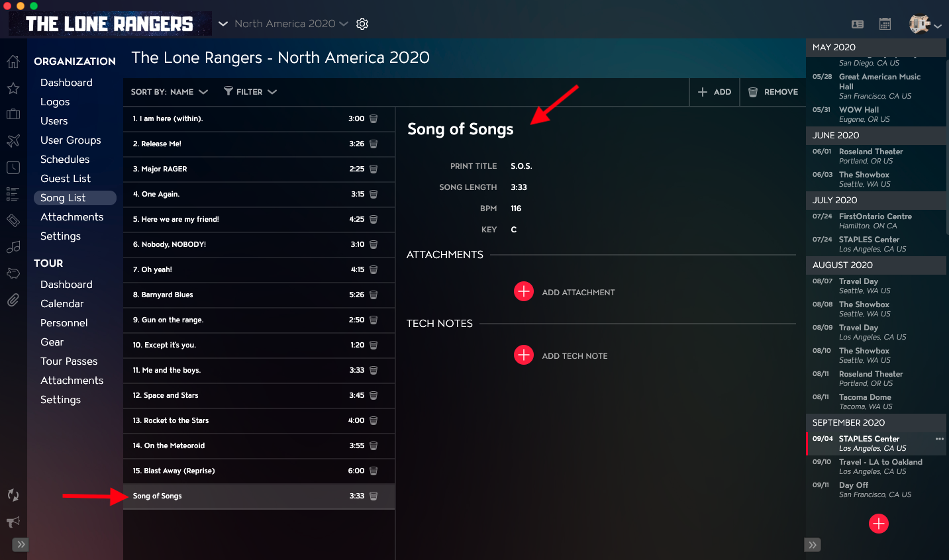The image size is (949, 560).
Task: Open 06/01 Roseland Theater date
Action: click(x=875, y=156)
